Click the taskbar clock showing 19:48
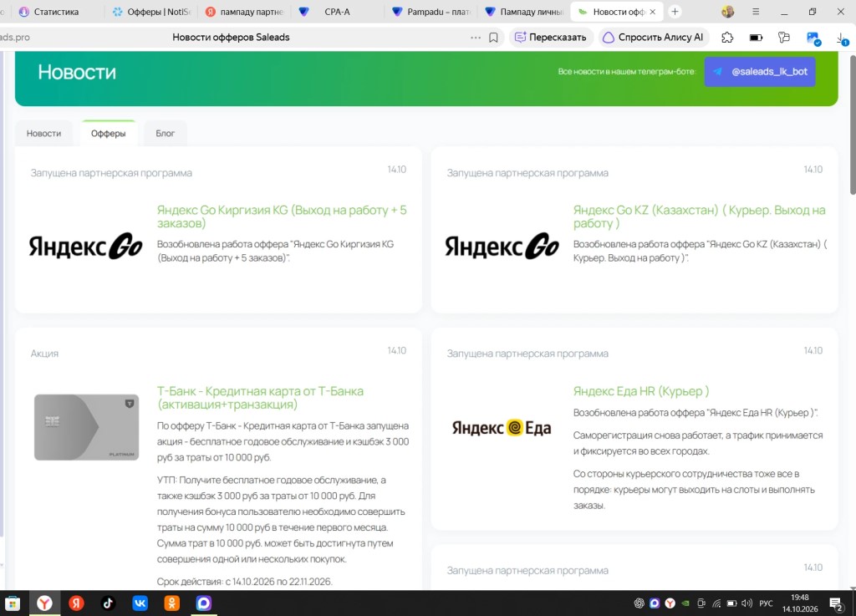The height and width of the screenshot is (616, 856). [x=800, y=603]
